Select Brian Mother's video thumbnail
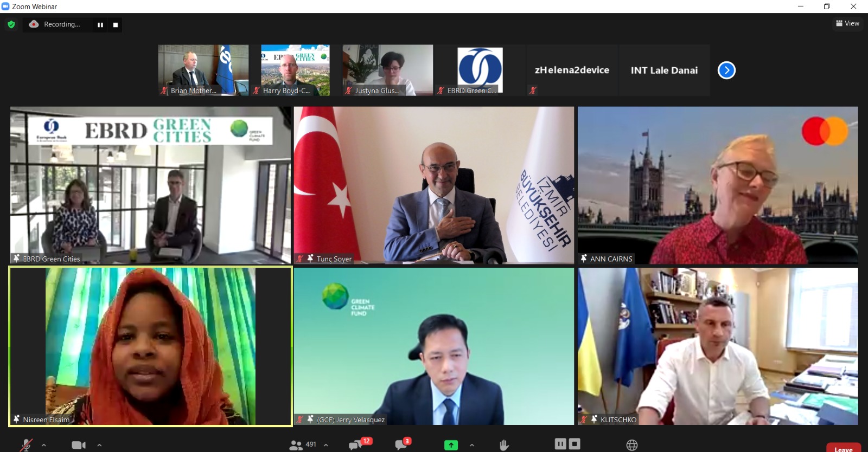868x452 pixels. point(203,70)
